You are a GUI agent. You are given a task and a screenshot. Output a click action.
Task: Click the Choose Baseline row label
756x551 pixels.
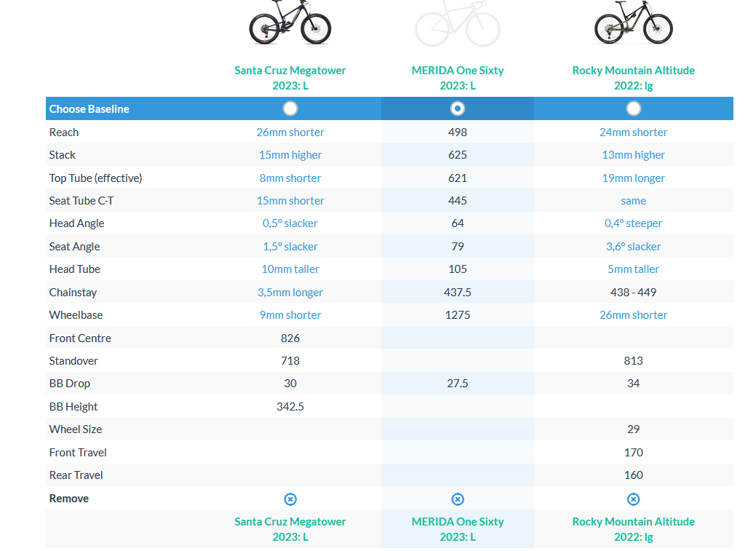(89, 109)
